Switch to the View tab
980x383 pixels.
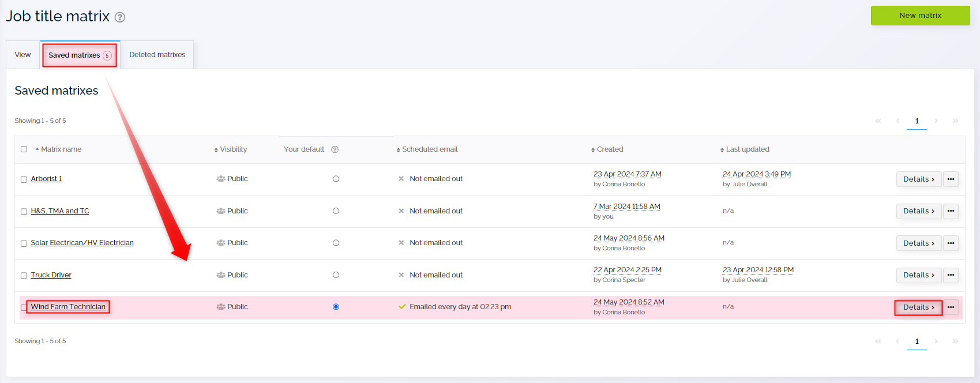point(22,55)
